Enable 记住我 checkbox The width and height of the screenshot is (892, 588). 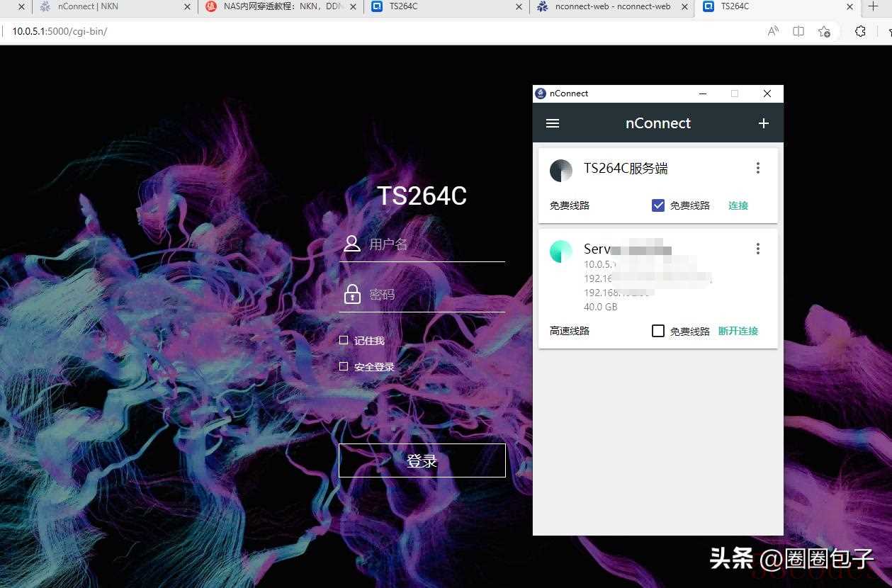point(344,340)
